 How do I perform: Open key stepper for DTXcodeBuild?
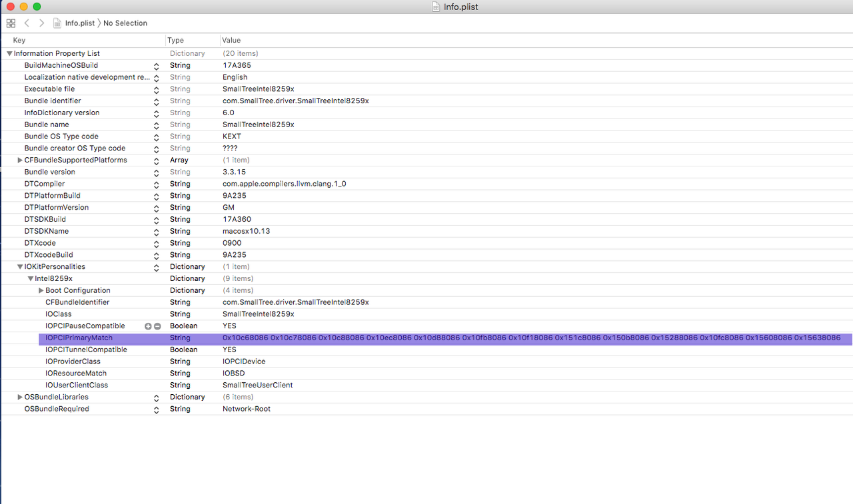pyautogui.click(x=156, y=255)
